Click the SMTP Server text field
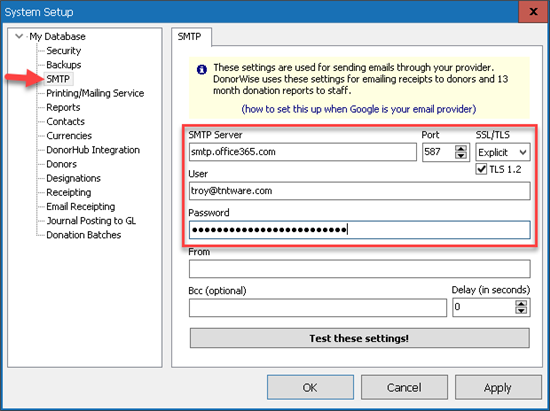The width and height of the screenshot is (550, 411). point(303,152)
